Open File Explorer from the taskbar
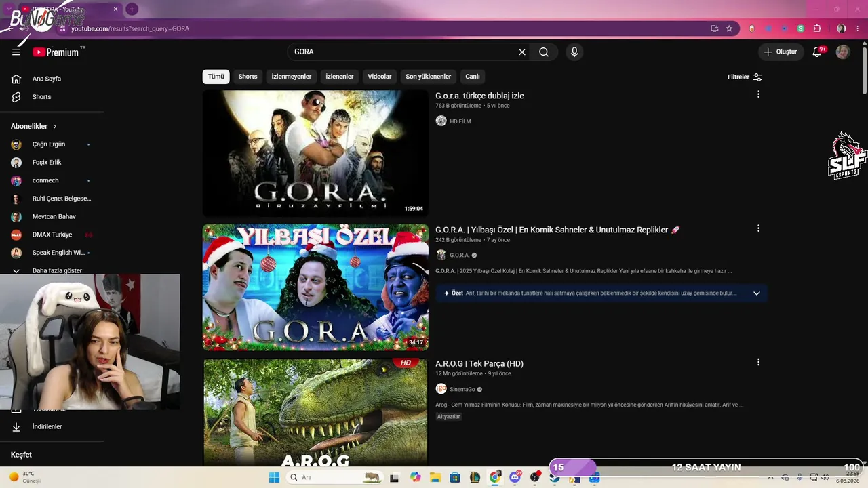 435,477
